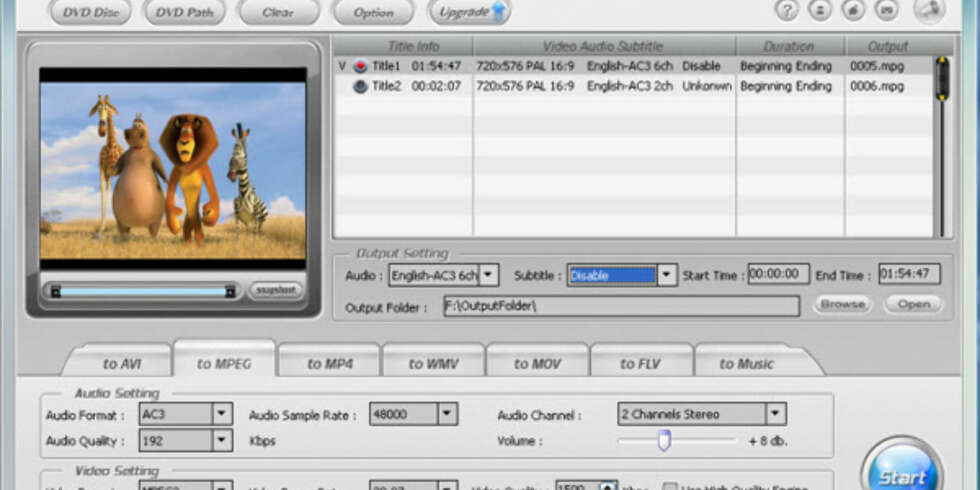The image size is (980, 490).
Task: Clear the title list with Clear button
Action: point(279,12)
